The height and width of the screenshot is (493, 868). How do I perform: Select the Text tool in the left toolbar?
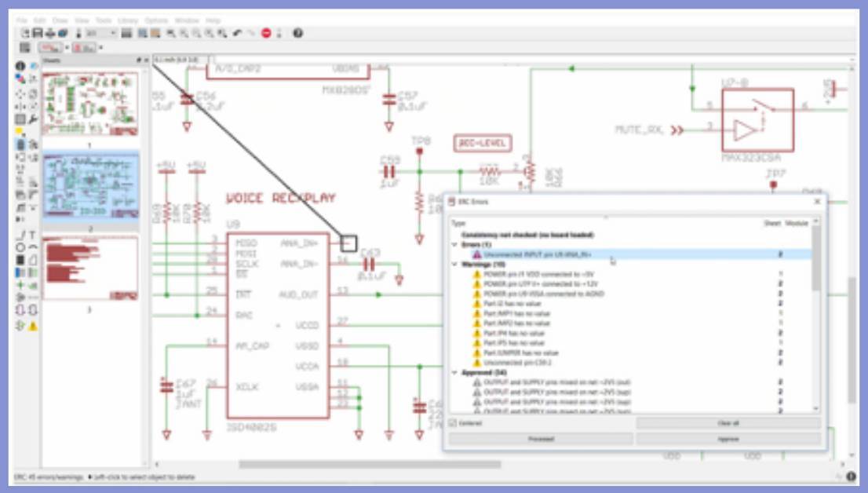pyautogui.click(x=31, y=236)
